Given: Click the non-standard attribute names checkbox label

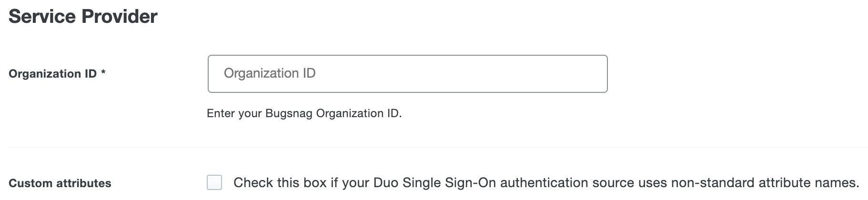Looking at the screenshot, I should pos(546,183).
